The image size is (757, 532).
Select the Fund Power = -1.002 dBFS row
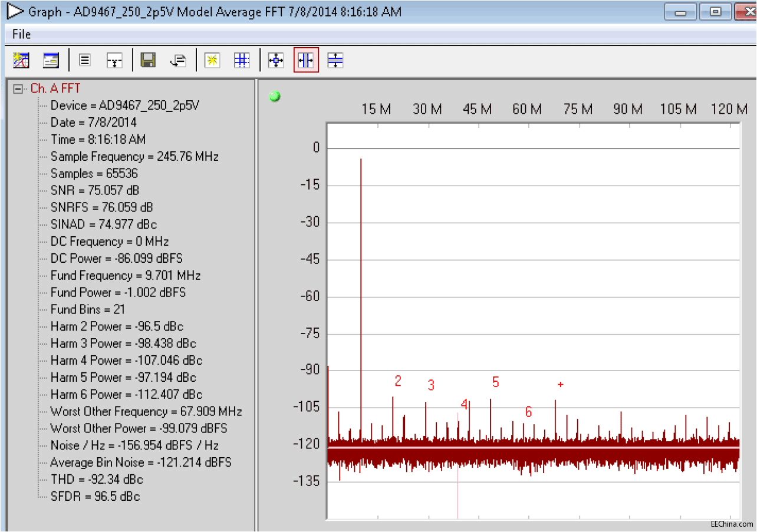click(119, 293)
